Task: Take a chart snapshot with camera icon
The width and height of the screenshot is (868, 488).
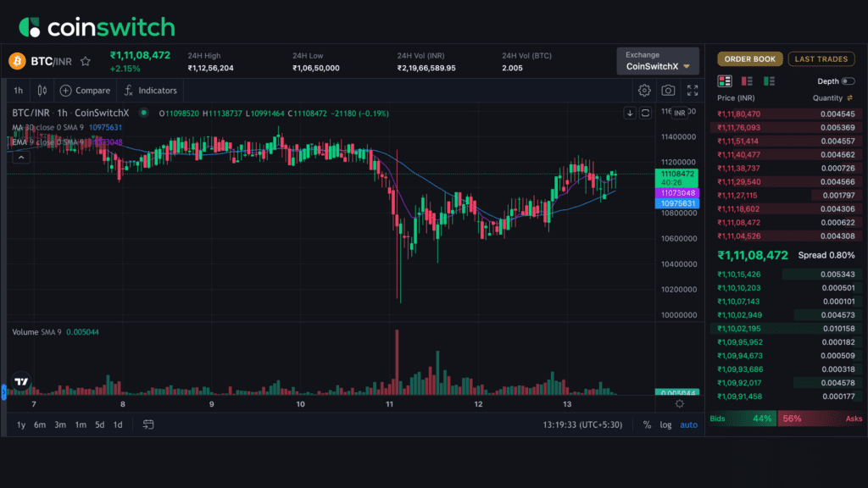Action: tap(669, 91)
